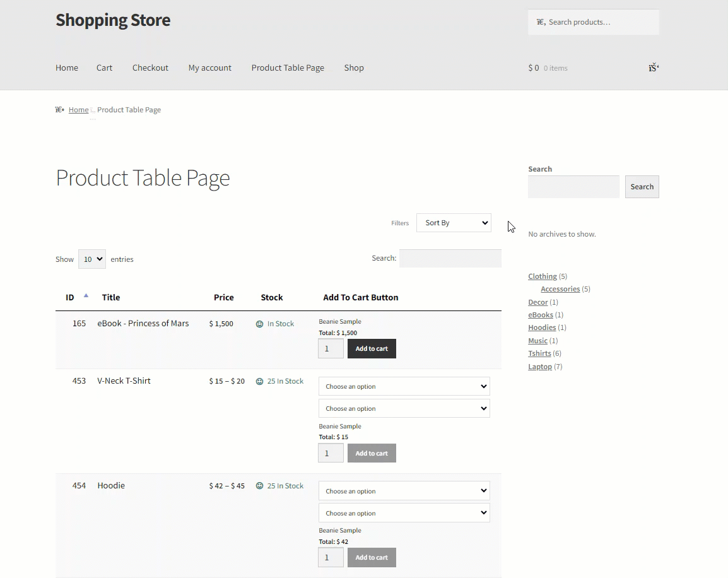Screen dimensions: 728x578
Task: Open the My account menu item
Action: (210, 68)
